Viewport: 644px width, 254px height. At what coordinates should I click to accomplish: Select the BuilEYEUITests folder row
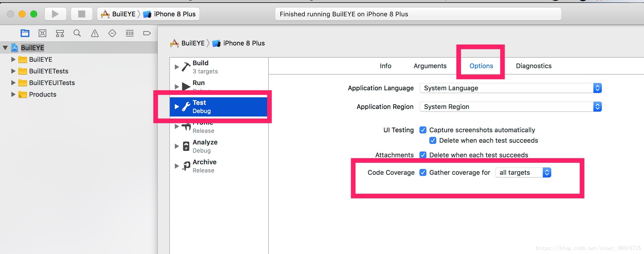coord(79,83)
